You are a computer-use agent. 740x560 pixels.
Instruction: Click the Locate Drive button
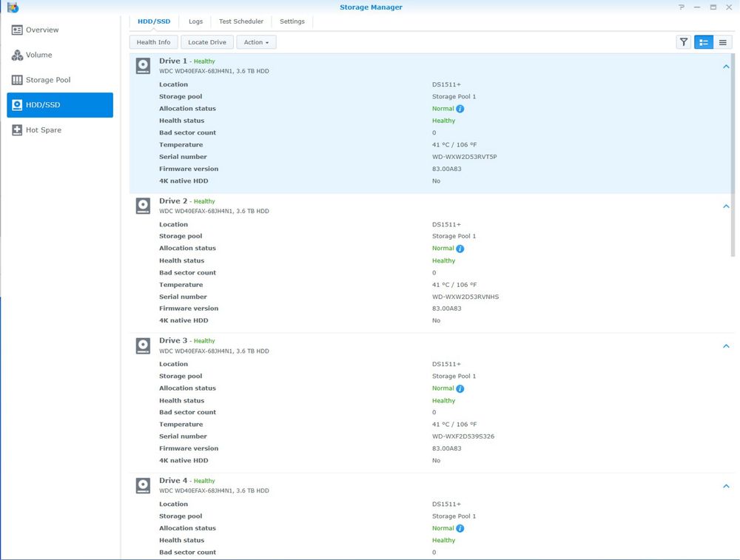207,42
